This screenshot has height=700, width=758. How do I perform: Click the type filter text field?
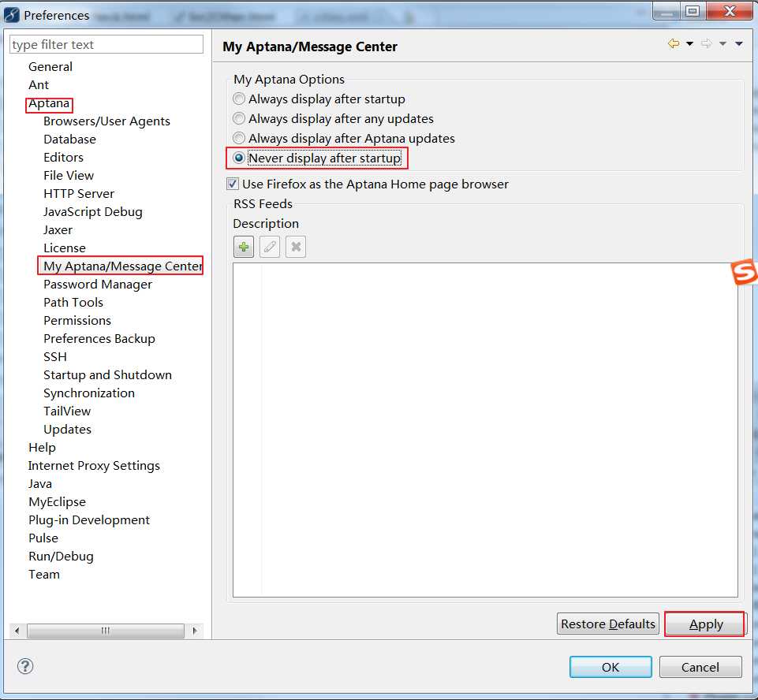pyautogui.click(x=106, y=44)
